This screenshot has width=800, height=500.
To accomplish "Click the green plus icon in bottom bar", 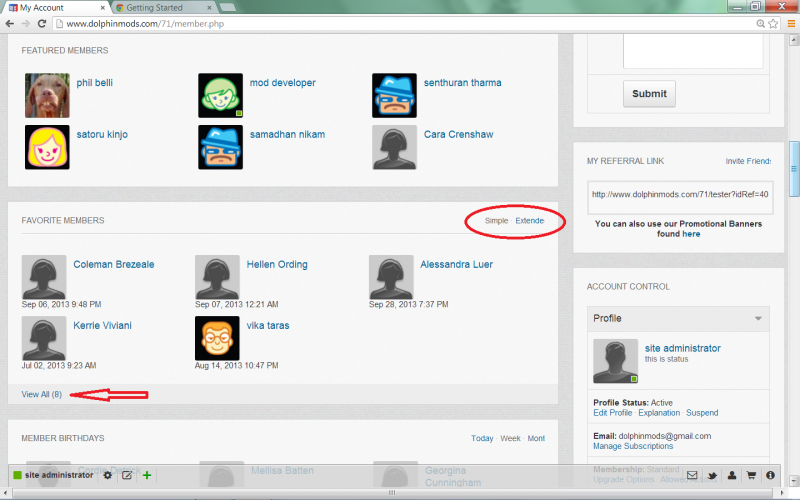I will [x=147, y=475].
